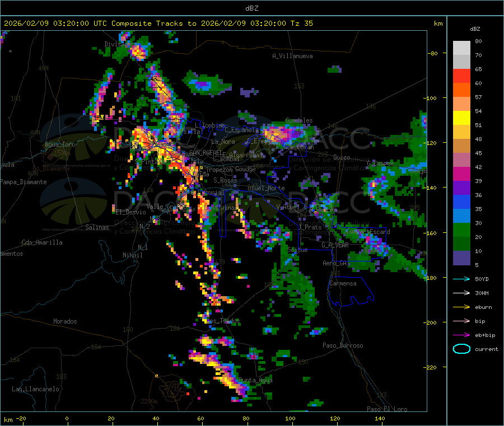The height and width of the screenshot is (426, 504).
Task: Click the V_Atuel map label
Action: (x=288, y=207)
